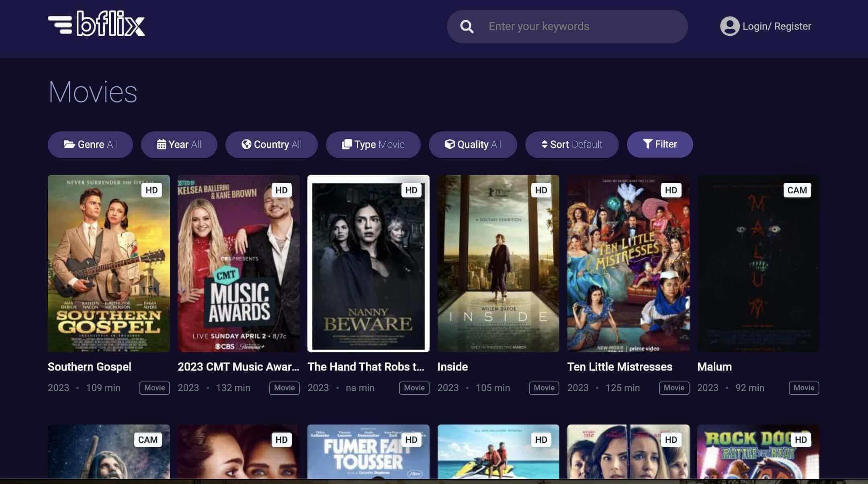Viewport: 868px width, 484px height.
Task: Open the Southern Gospel title link
Action: click(90, 367)
